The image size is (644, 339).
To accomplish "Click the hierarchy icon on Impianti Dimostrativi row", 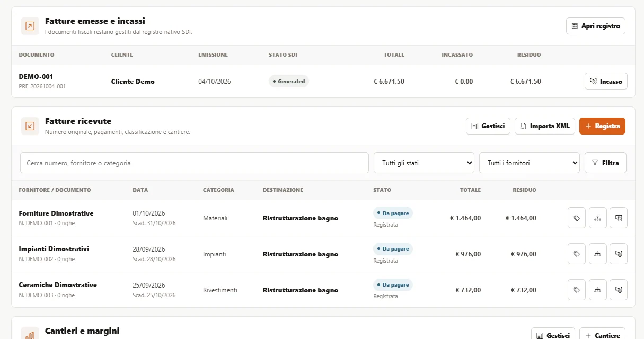I will pyautogui.click(x=598, y=254).
